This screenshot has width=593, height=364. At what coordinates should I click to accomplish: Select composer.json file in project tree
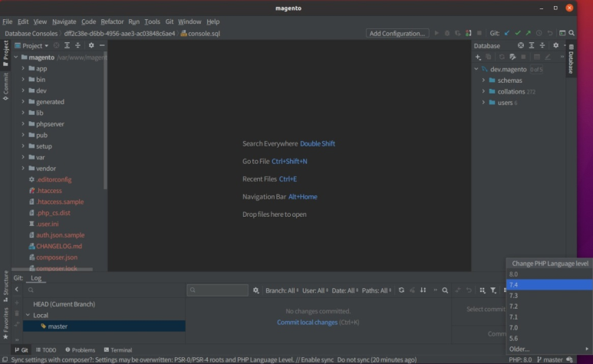pos(57,257)
